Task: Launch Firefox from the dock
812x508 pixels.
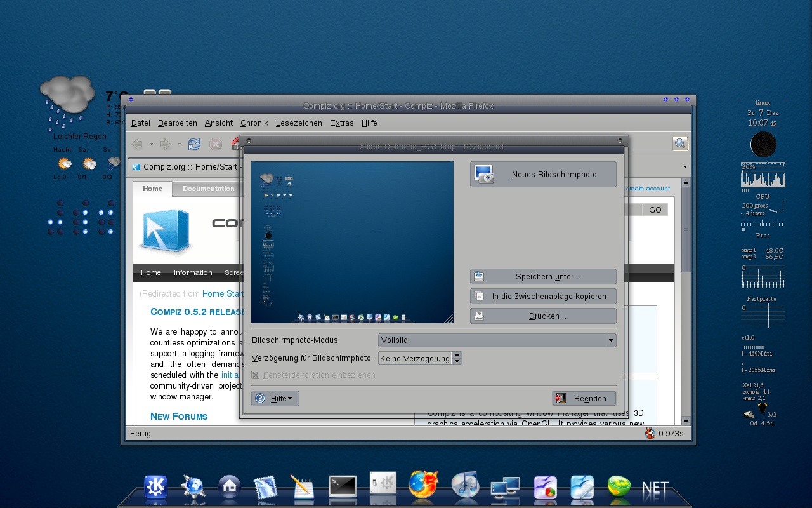Action: point(424,484)
